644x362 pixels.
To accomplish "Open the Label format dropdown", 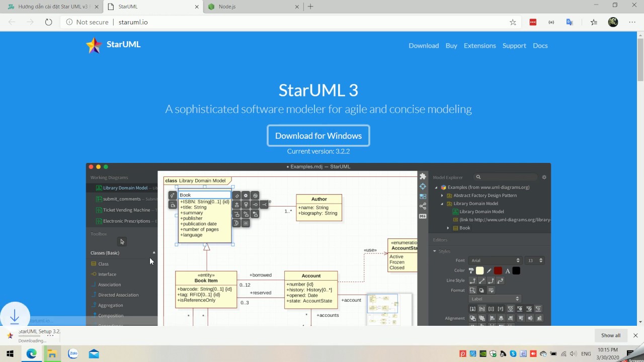I will pyautogui.click(x=495, y=299).
